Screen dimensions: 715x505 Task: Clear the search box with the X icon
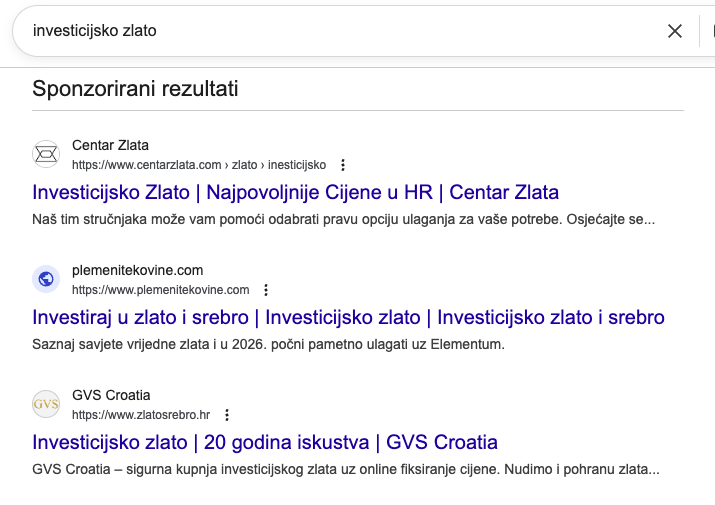[675, 31]
